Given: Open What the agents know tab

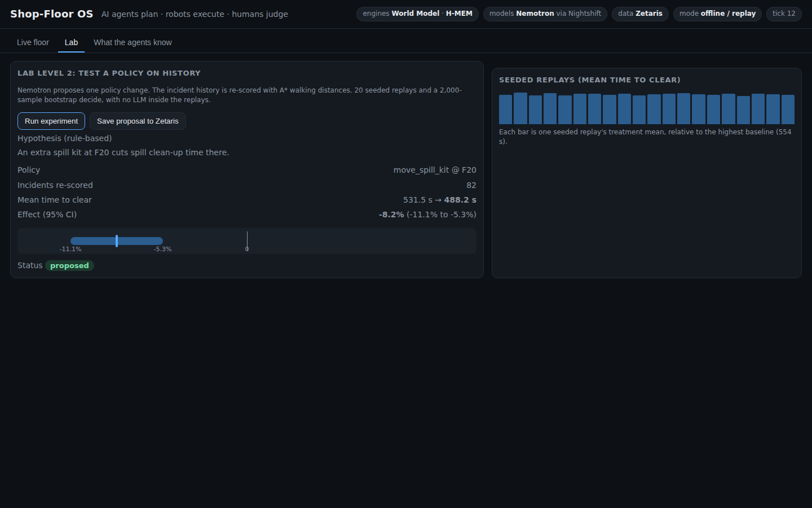Looking at the screenshot, I should 133,42.
